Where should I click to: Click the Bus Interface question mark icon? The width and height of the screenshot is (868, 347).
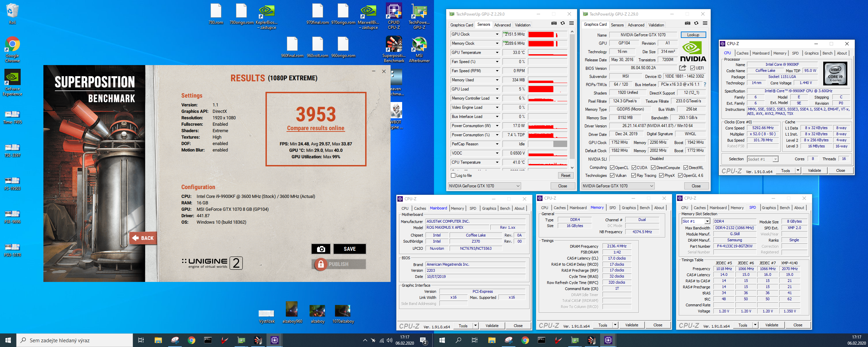[x=705, y=84]
